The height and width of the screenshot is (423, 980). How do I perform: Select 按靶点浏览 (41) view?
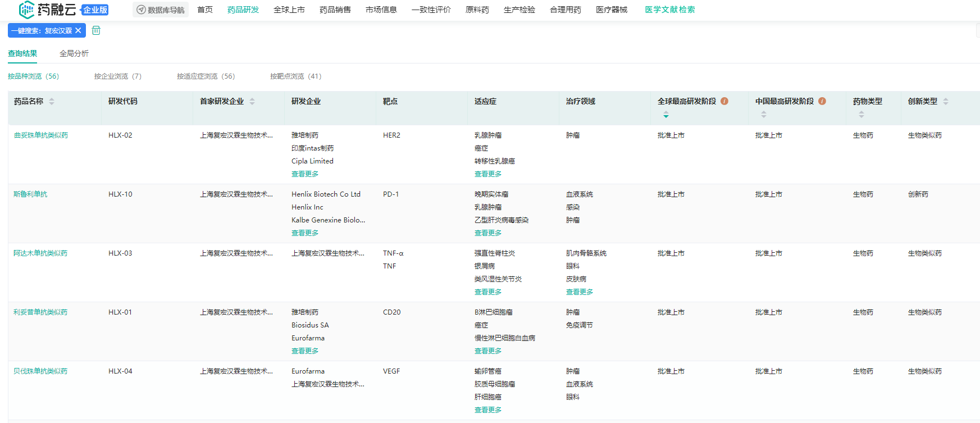click(x=295, y=76)
